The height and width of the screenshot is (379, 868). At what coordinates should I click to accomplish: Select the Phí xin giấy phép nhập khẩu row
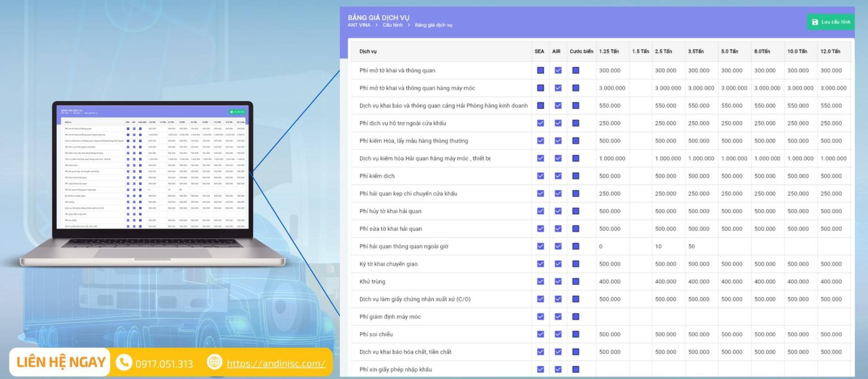tap(396, 370)
